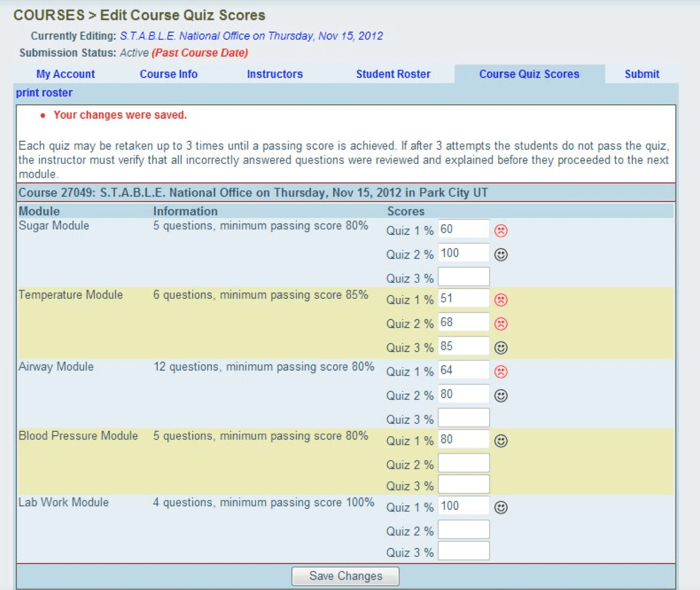Open the Submit tab

(x=641, y=74)
